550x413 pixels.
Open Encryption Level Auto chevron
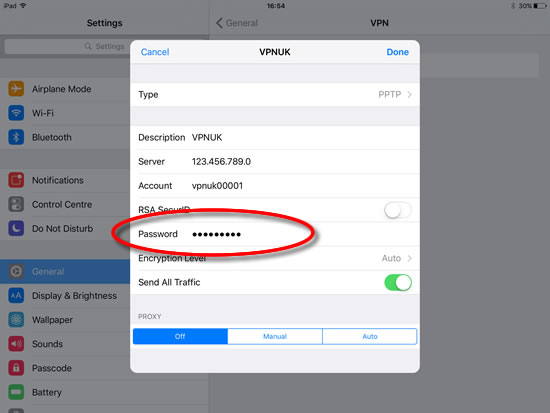click(x=409, y=258)
